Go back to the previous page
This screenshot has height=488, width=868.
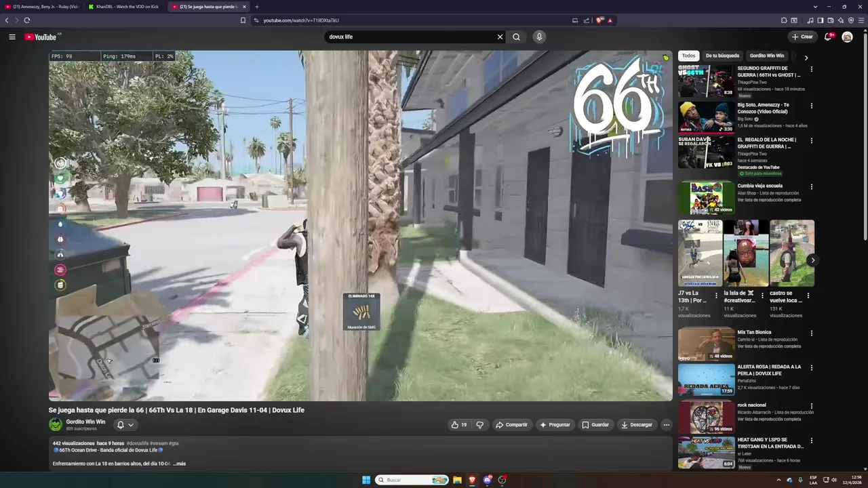point(7,20)
